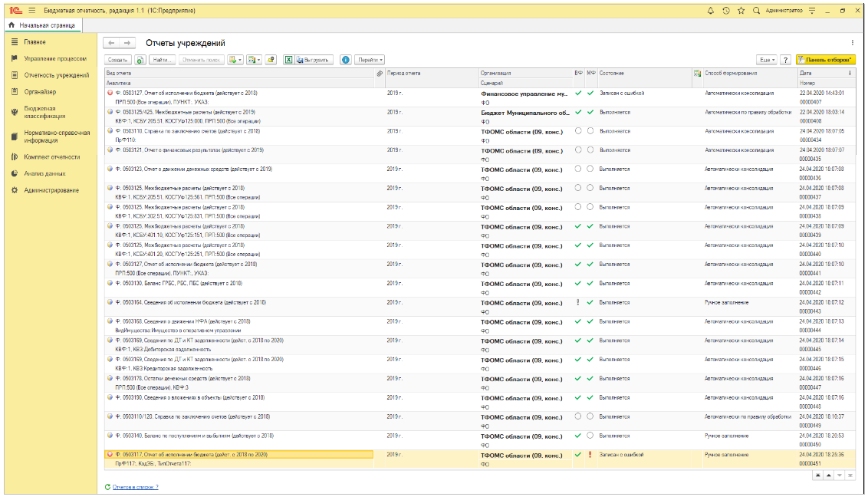Click the Выгрузить button
This screenshot has height=500, width=868.
click(x=314, y=60)
